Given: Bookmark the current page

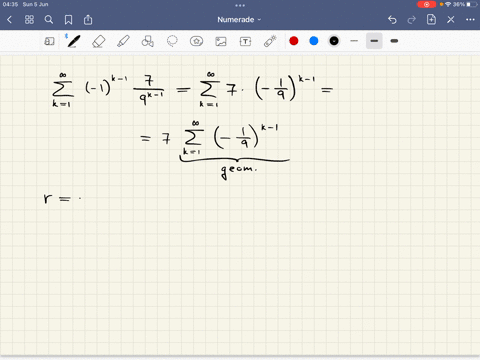Looking at the screenshot, I should coord(68,20).
